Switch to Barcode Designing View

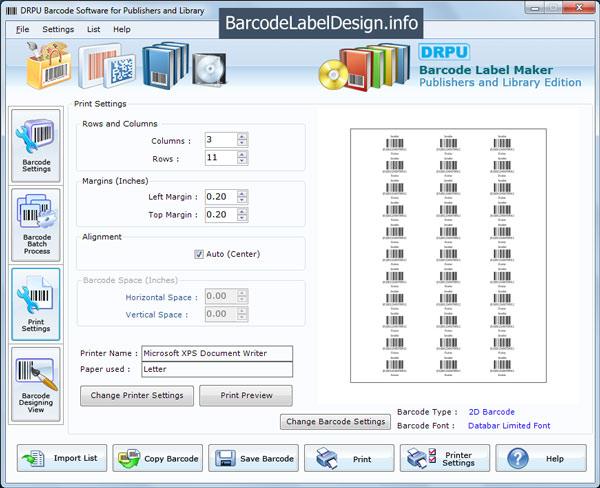pyautogui.click(x=36, y=384)
